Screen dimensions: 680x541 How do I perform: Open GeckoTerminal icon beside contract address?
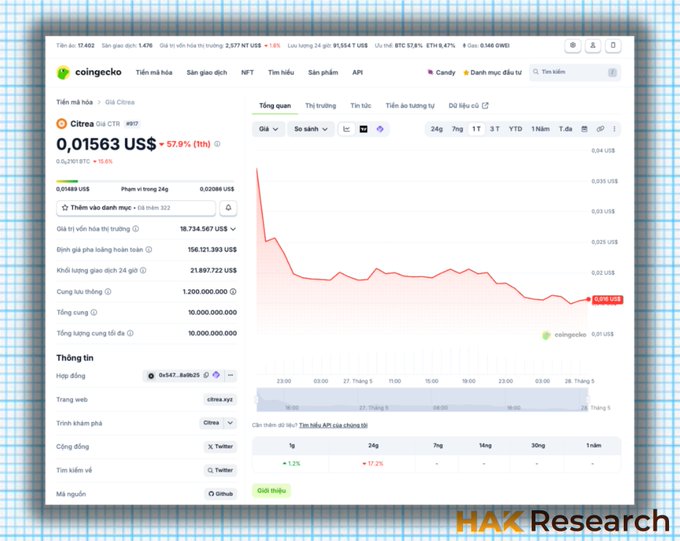pyautogui.click(x=216, y=375)
